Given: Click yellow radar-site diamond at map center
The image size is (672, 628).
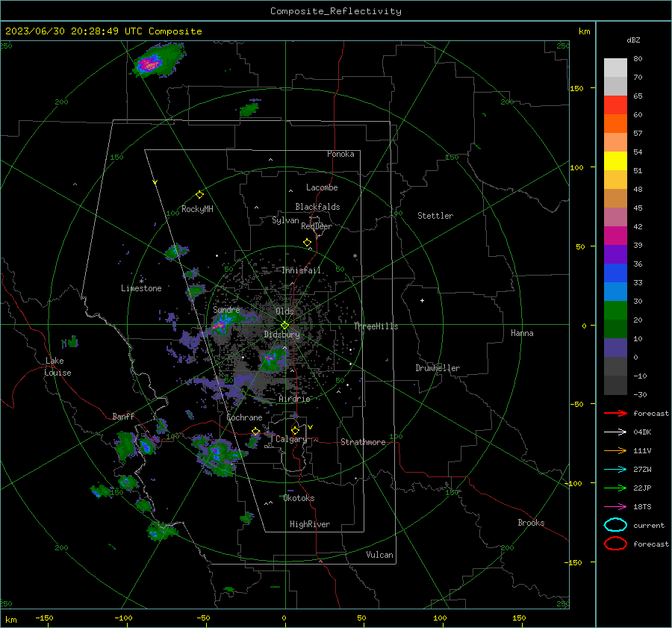Looking at the screenshot, I should (285, 326).
